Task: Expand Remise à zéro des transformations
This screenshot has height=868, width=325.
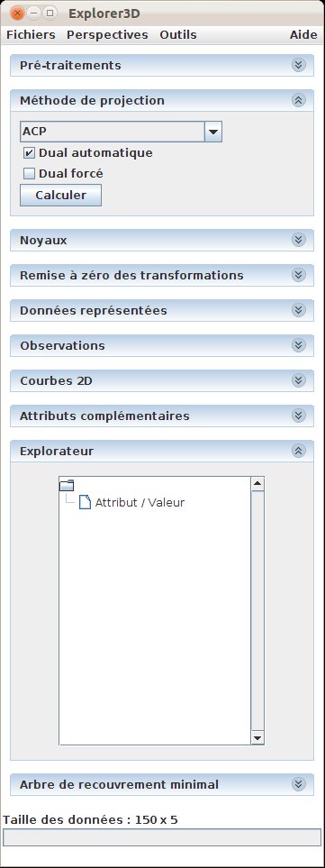Action: pos(299,275)
